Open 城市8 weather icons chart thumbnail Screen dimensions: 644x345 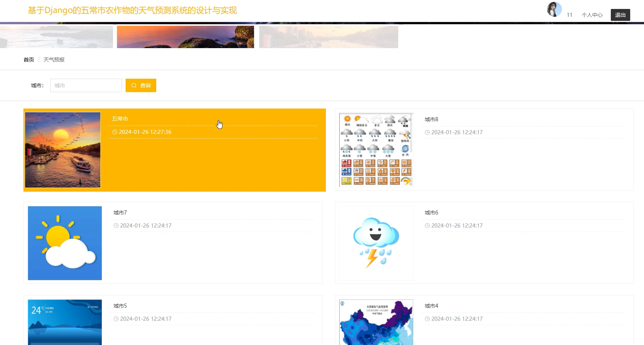pos(376,150)
